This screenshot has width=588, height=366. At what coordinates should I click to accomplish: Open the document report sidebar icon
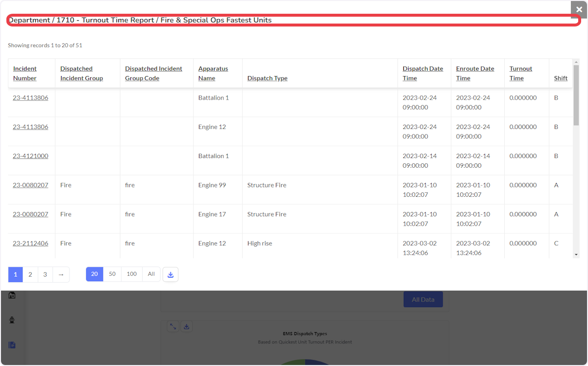12,345
